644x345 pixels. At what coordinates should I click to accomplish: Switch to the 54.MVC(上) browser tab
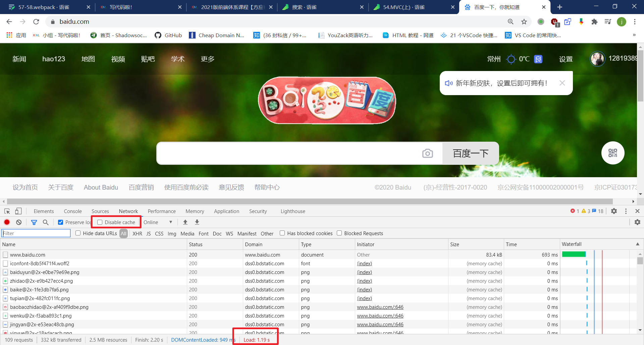(414, 7)
